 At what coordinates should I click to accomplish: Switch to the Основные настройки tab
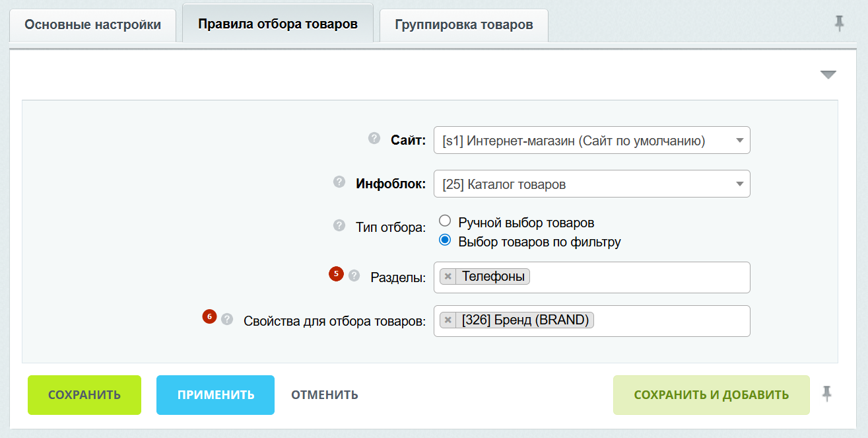click(92, 25)
